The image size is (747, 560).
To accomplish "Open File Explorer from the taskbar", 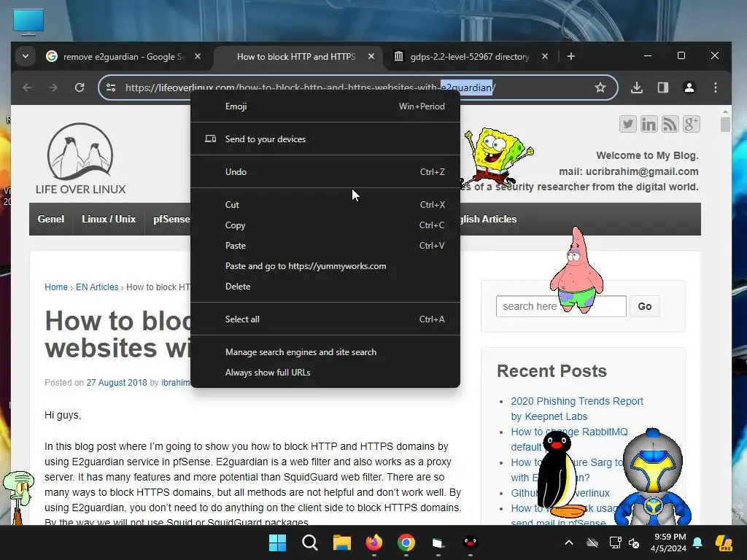I will point(341,542).
